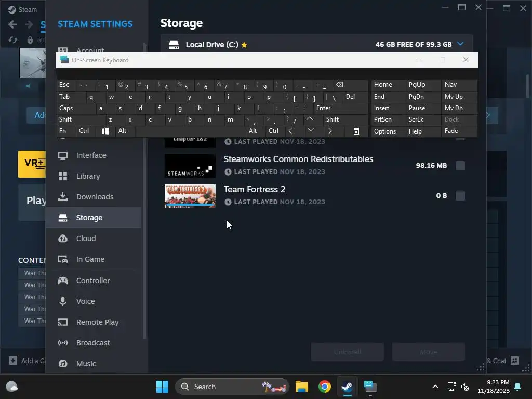Show hidden system tray icons

(435, 387)
